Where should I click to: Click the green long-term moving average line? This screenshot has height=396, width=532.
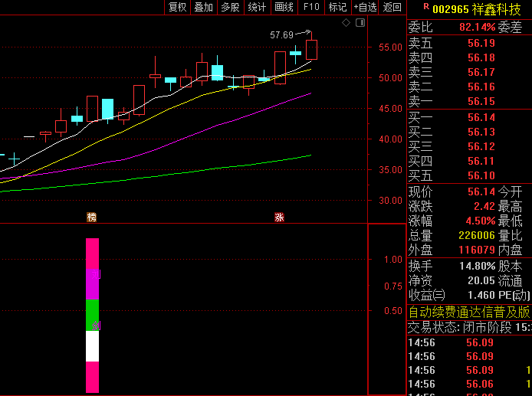tap(169, 174)
